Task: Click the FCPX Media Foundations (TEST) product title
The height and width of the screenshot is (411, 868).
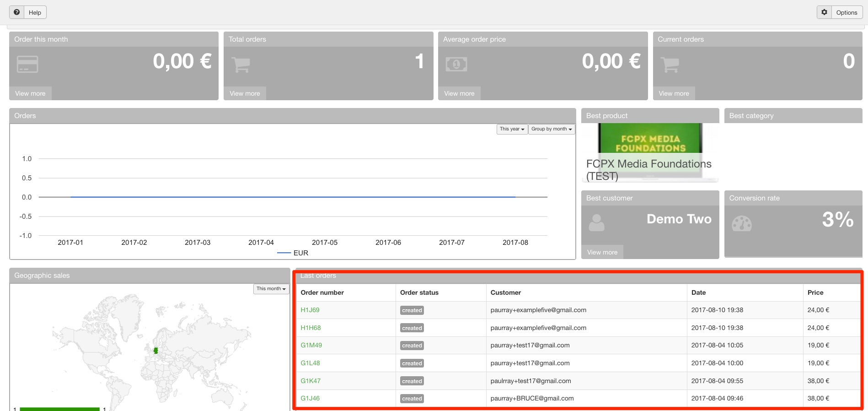Action: coord(649,170)
